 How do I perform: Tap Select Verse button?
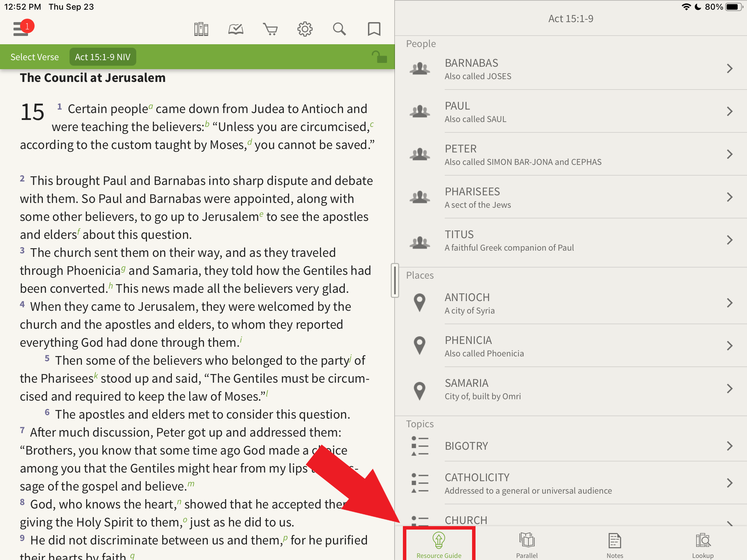(35, 57)
